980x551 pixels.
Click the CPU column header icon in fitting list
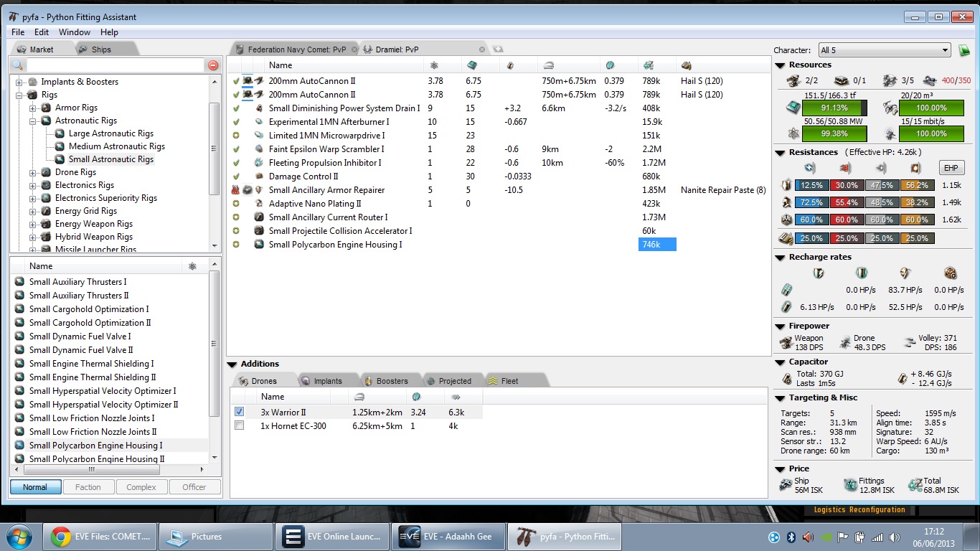[471, 65]
